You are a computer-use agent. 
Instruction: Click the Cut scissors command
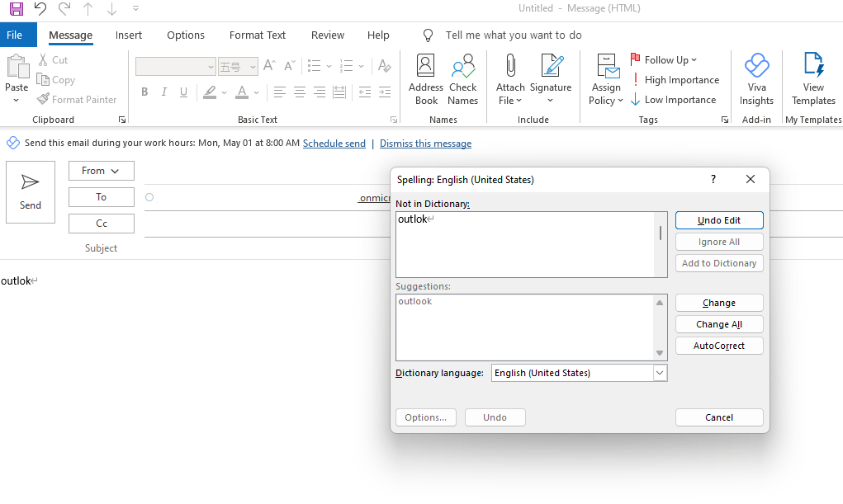tap(53, 60)
